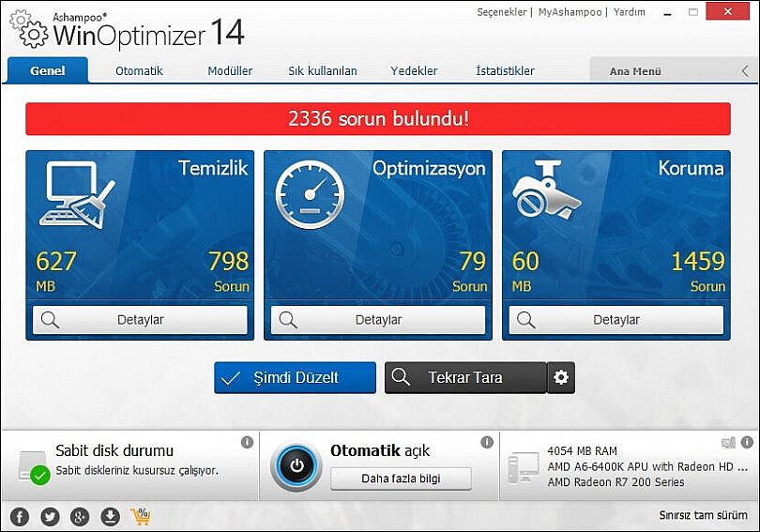
Task: Open the Sık kullanılan tab
Action: 323,71
